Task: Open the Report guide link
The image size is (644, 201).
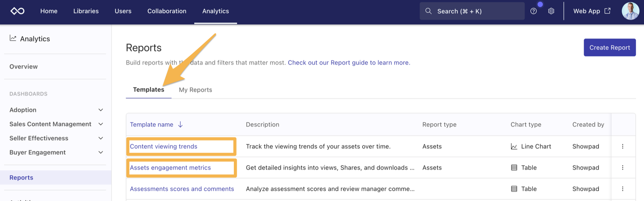Action: pyautogui.click(x=349, y=63)
